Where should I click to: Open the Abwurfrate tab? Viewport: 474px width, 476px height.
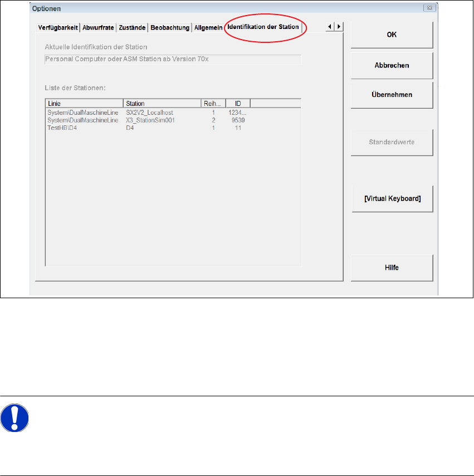pyautogui.click(x=98, y=28)
